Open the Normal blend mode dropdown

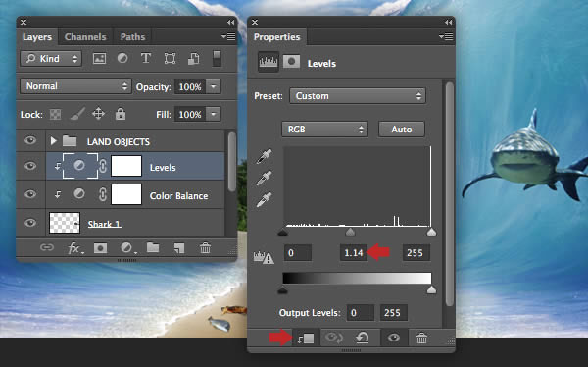point(75,86)
